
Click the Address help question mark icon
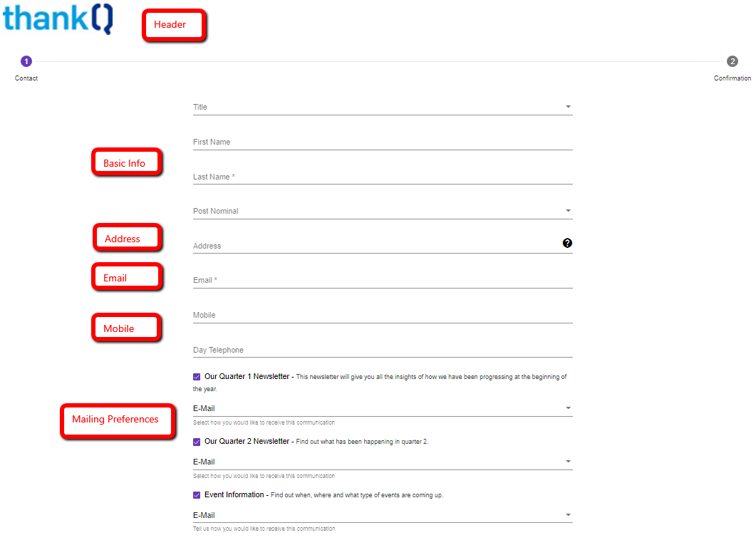567,243
